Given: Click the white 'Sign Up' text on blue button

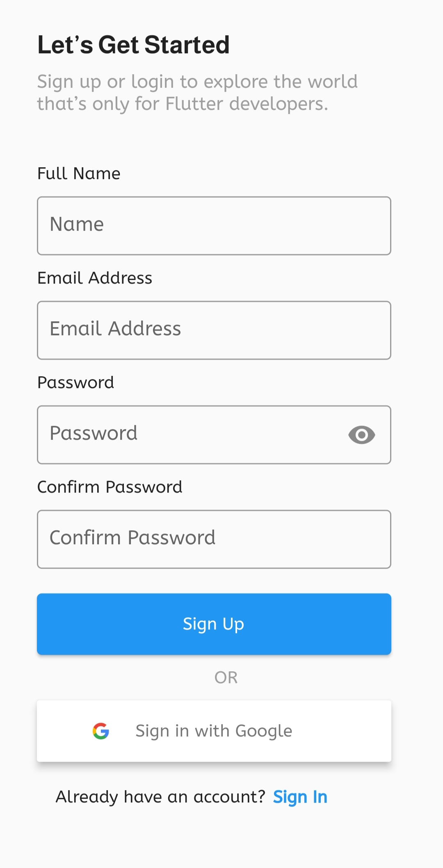Looking at the screenshot, I should click(x=213, y=624).
